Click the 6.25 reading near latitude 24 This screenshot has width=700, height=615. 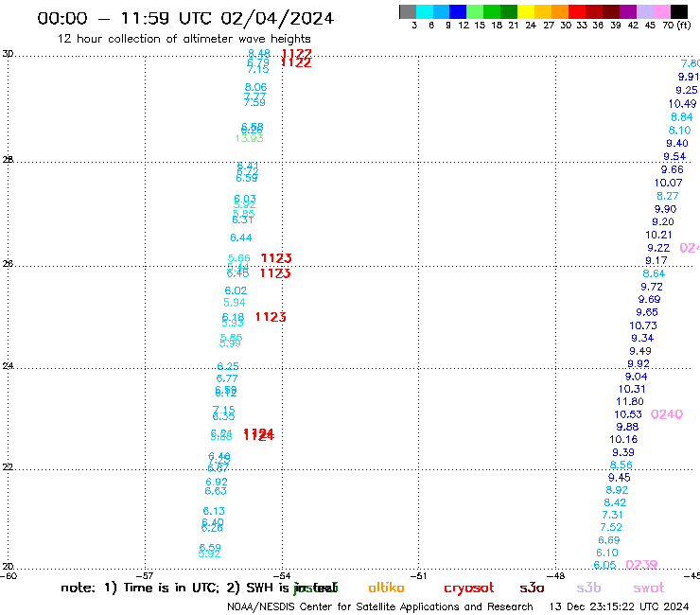pyautogui.click(x=228, y=367)
